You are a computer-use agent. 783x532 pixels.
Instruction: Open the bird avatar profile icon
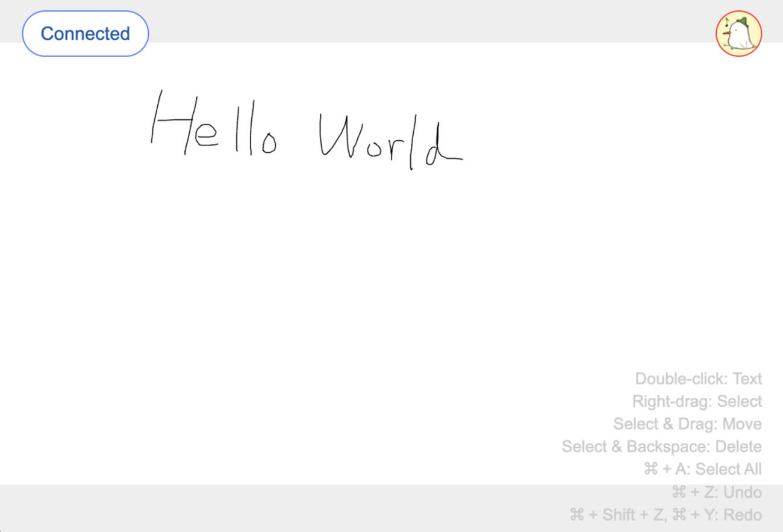click(739, 34)
